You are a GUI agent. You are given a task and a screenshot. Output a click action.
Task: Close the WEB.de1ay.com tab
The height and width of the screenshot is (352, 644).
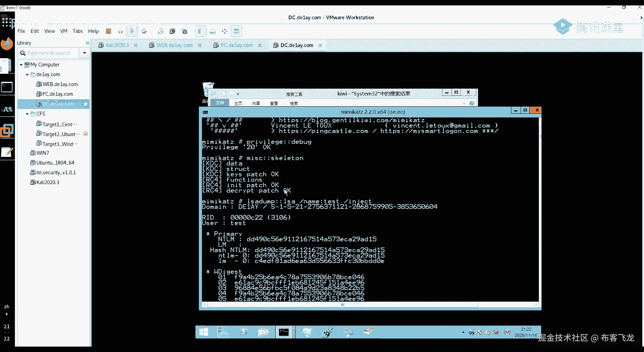tap(200, 45)
